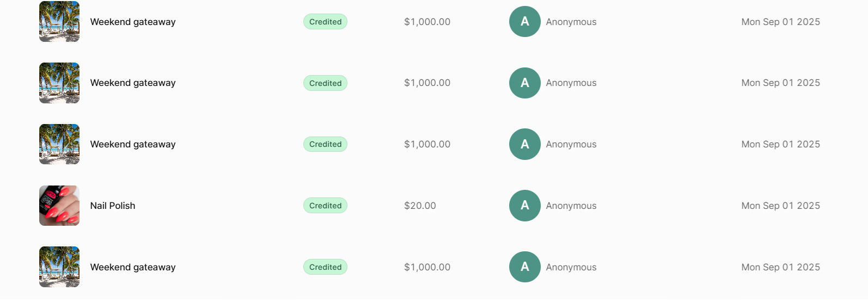Open the bottom Weekend gateaway beach thumbnail
Viewport: 868px width, 303px height.
(59, 267)
